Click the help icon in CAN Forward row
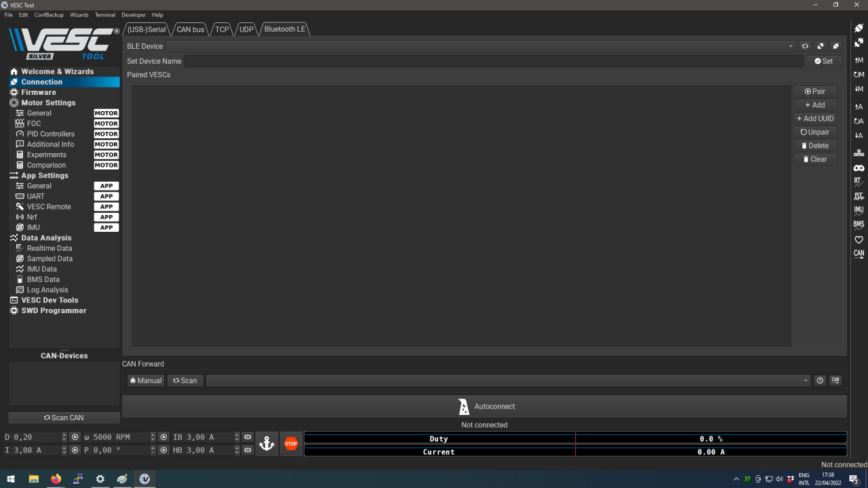The image size is (868, 488). tap(820, 381)
